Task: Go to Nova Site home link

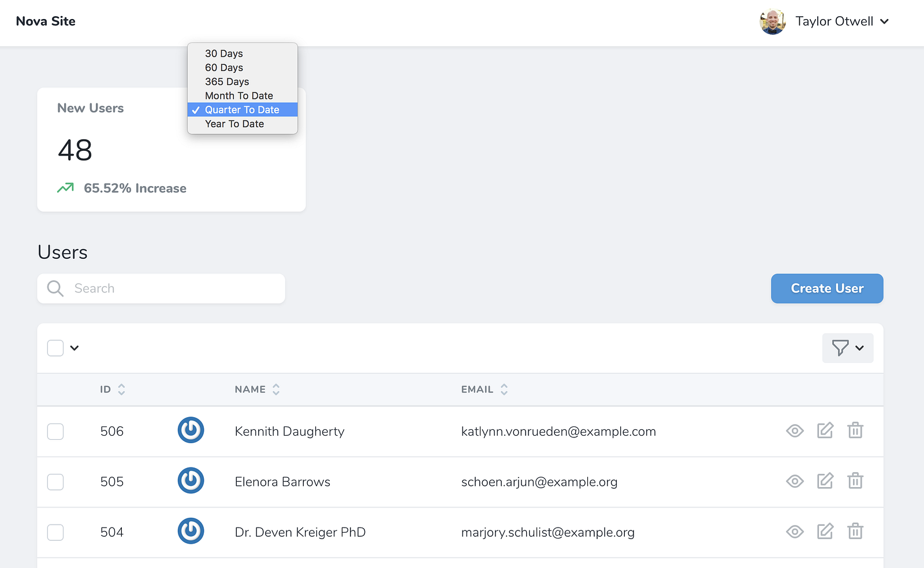Action: coord(46,21)
